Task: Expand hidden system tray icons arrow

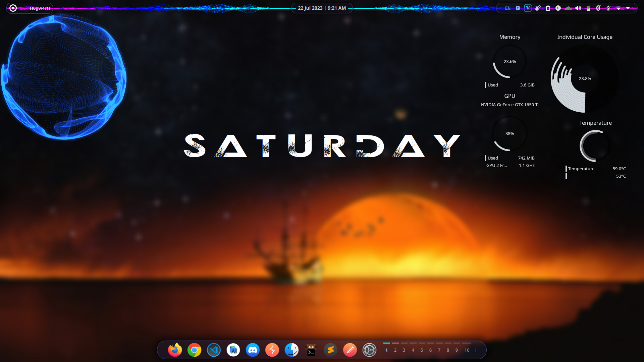Action: (628, 8)
